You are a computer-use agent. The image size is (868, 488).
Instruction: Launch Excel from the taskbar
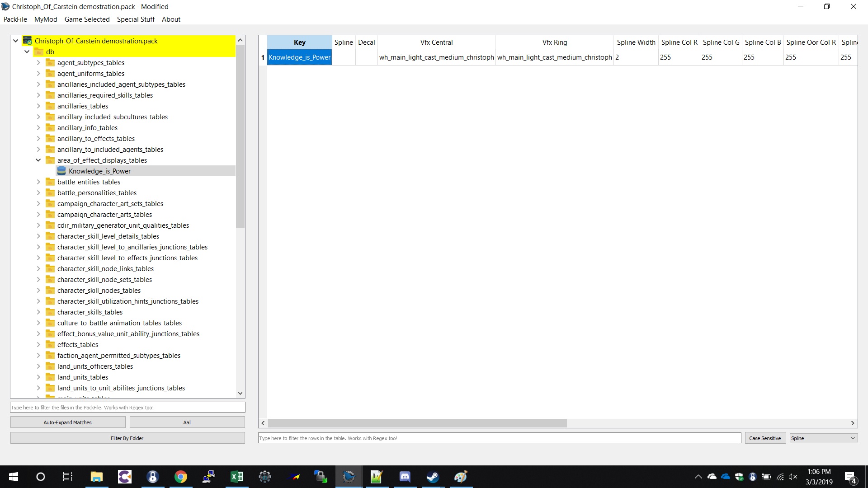(236, 477)
